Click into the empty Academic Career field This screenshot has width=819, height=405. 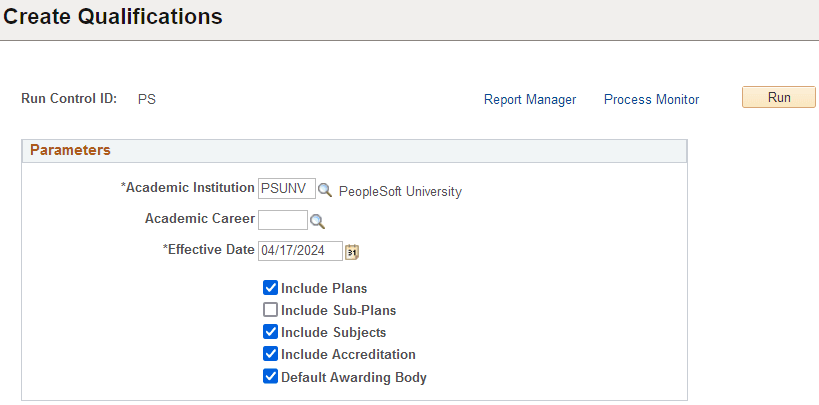(283, 219)
